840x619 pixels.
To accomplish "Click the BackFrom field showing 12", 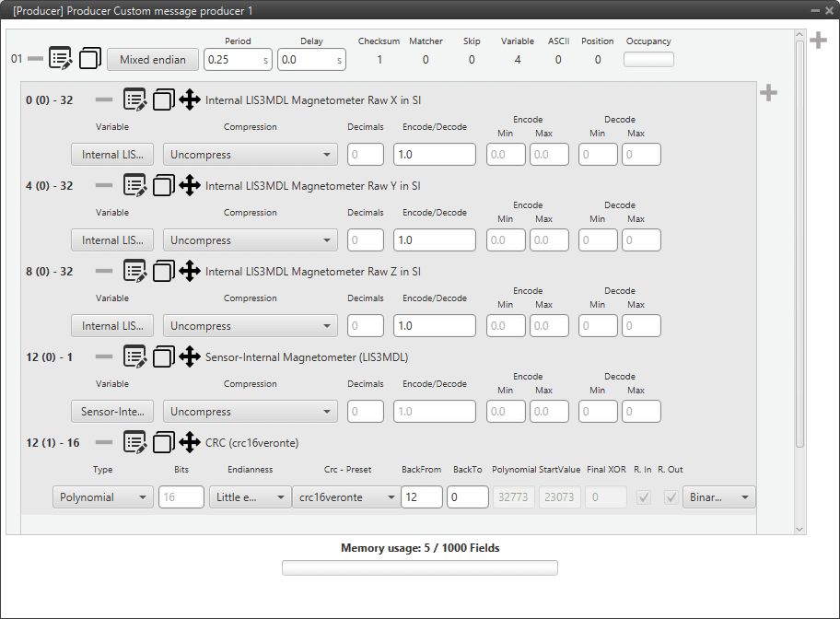I will pos(422,497).
